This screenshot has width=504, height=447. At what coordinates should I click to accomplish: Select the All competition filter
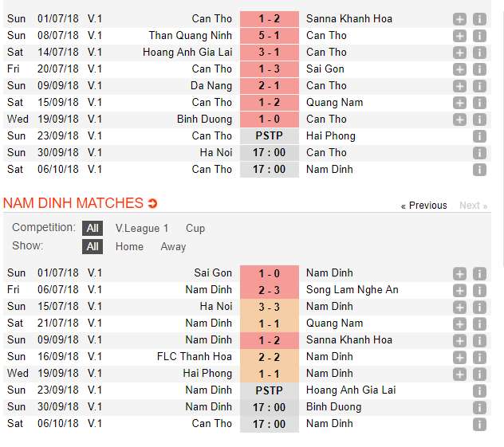point(93,228)
